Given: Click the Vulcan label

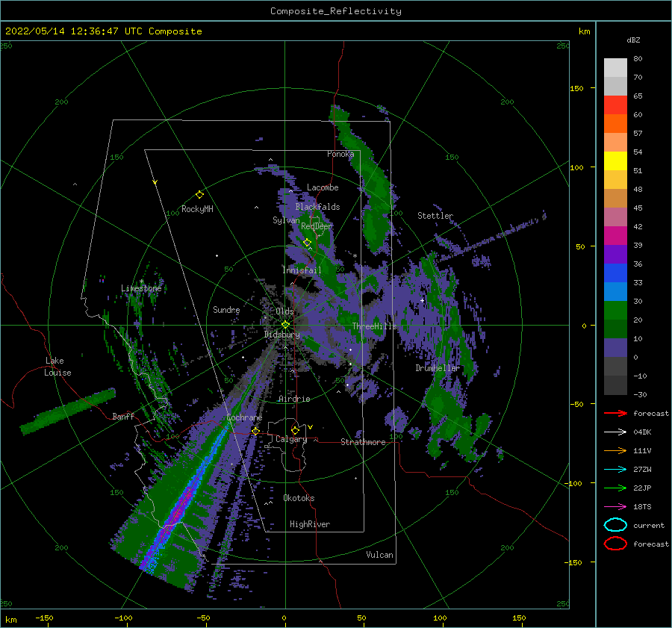Looking at the screenshot, I should (380, 555).
